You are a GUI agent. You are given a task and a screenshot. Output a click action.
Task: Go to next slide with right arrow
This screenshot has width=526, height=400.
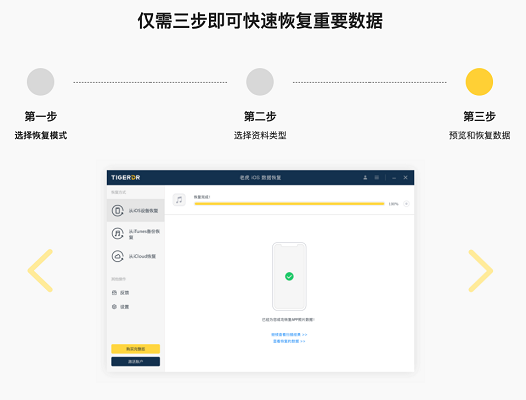[480, 270]
